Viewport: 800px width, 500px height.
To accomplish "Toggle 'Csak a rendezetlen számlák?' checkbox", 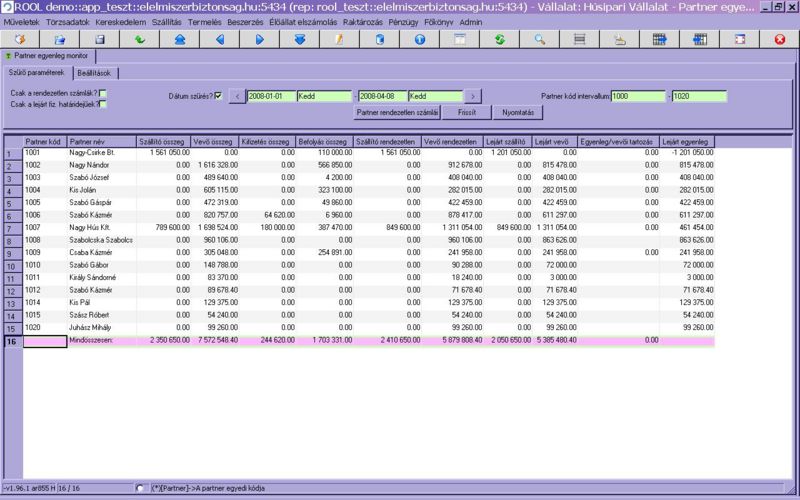I will [x=103, y=94].
